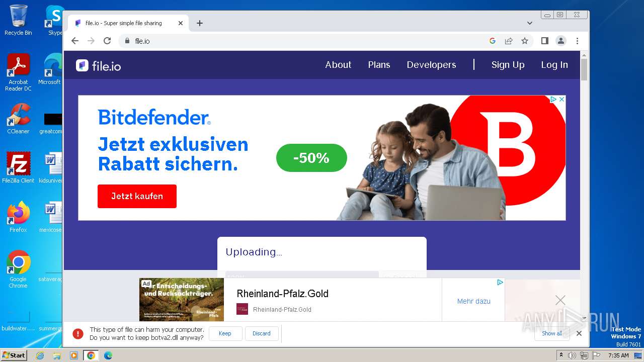Open Chrome side panel icon
Viewport: 644px width, 362px height.
point(545,41)
